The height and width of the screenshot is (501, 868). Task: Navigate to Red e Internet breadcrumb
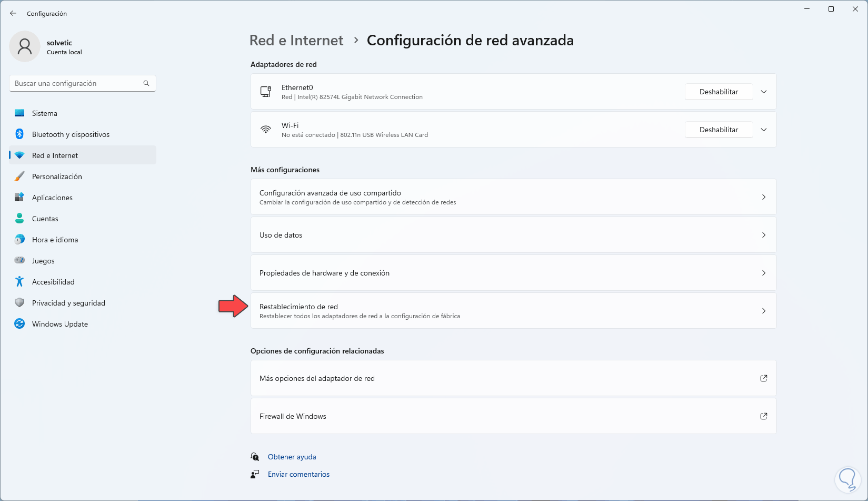(296, 41)
